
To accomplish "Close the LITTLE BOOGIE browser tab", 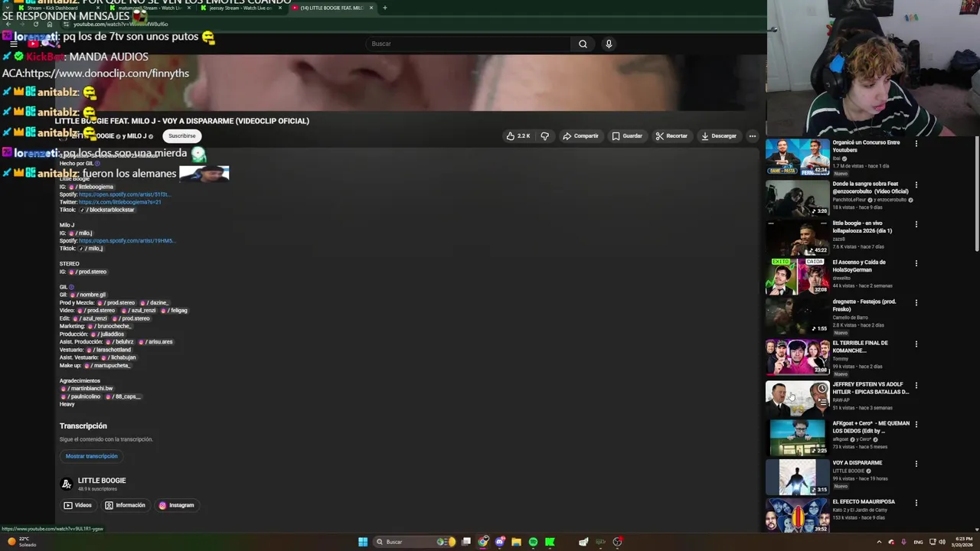I will pos(371,8).
